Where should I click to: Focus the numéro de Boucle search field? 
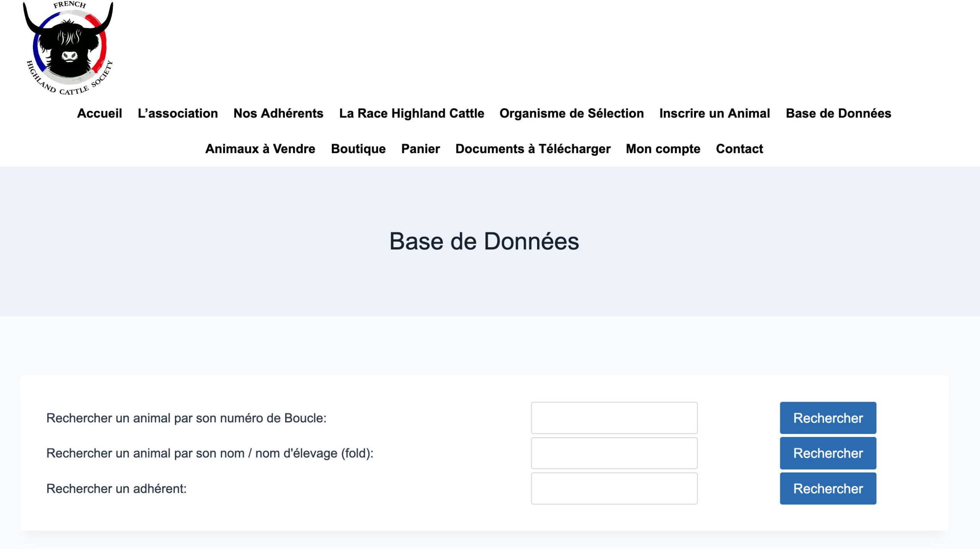[614, 418]
